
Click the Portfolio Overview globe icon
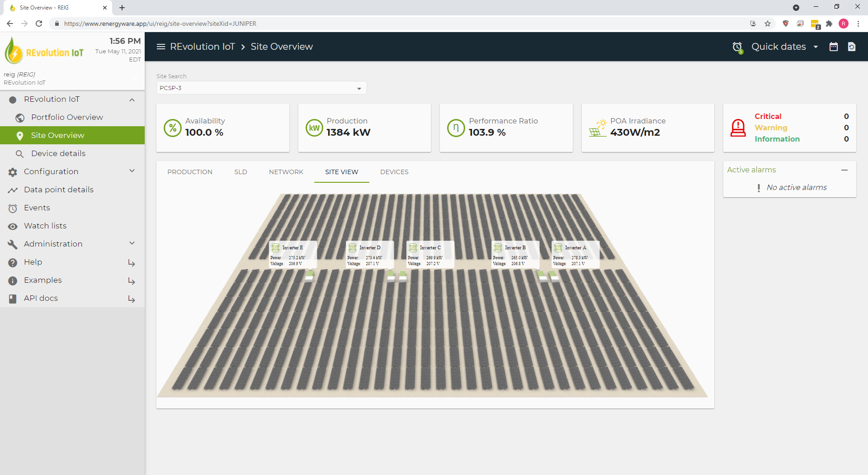pyautogui.click(x=20, y=118)
